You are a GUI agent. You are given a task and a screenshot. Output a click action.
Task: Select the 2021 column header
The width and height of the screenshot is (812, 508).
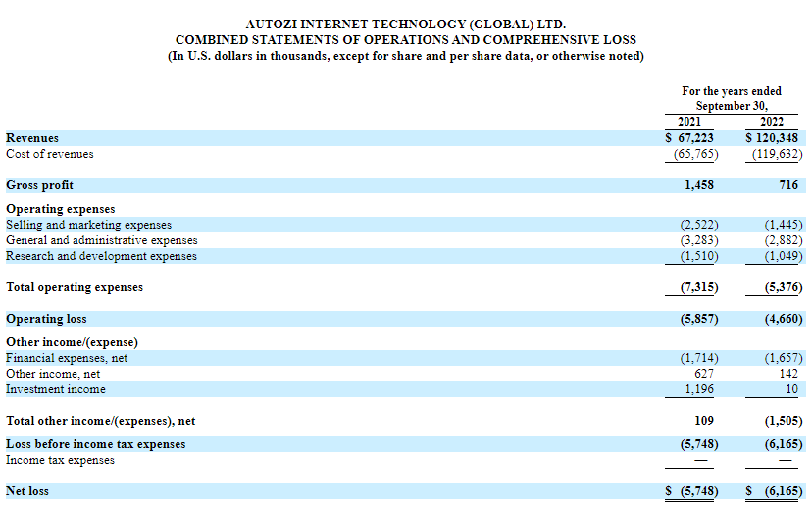689,122
